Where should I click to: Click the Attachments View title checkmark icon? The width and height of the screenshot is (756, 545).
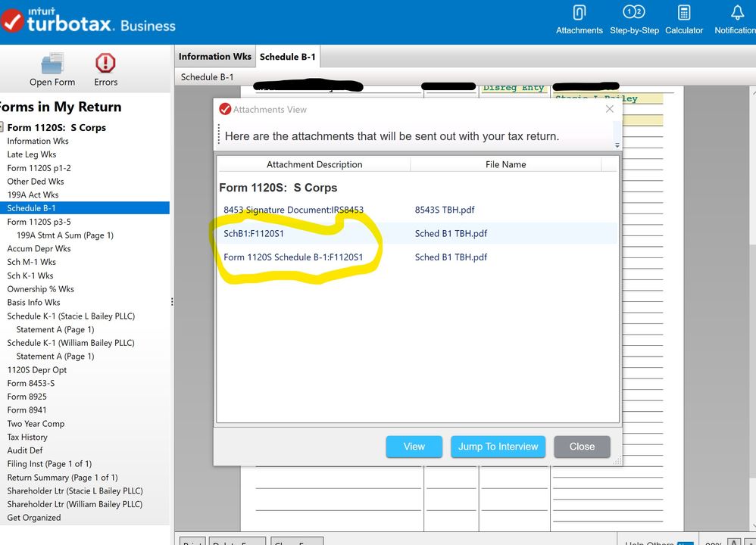225,110
